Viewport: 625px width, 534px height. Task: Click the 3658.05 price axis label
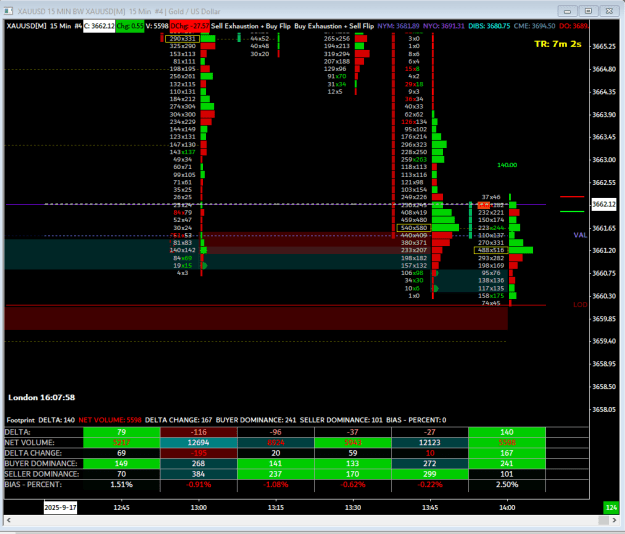(604, 409)
